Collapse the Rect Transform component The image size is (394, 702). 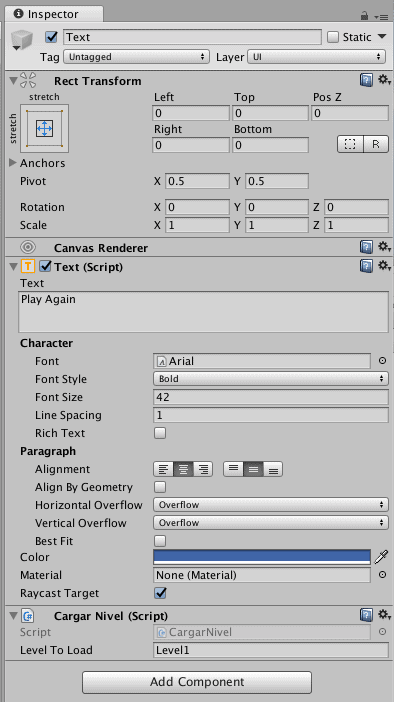(x=13, y=81)
